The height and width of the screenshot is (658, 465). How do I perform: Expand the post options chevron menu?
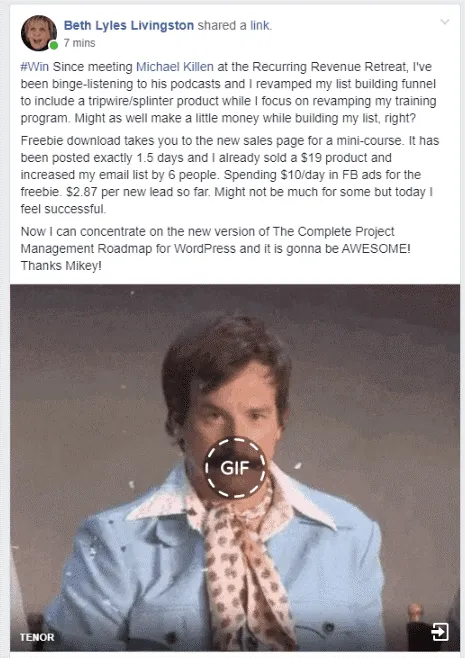pos(445,22)
